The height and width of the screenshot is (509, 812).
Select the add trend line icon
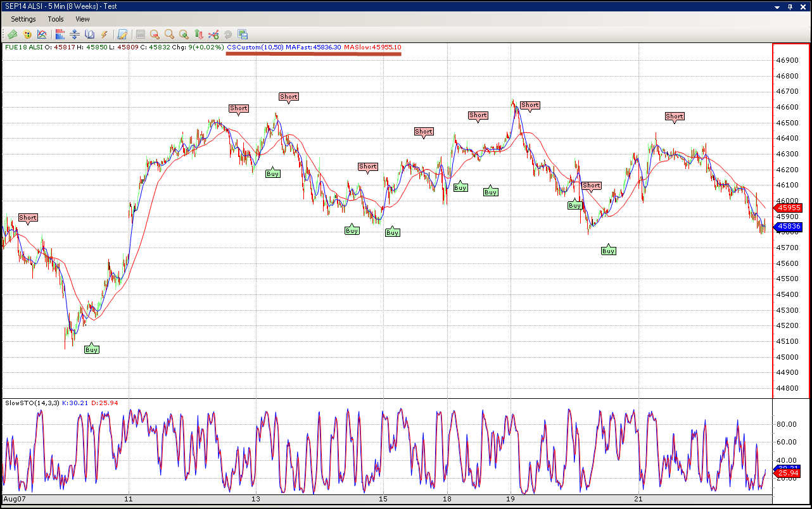(x=213, y=34)
